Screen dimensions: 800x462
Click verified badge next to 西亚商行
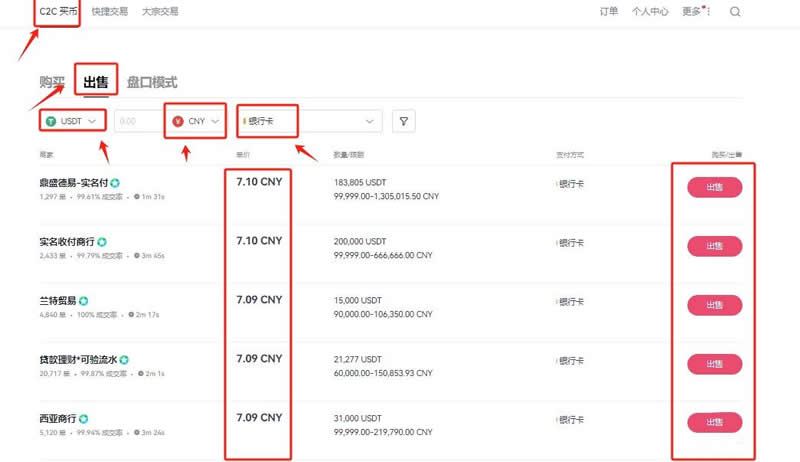coord(84,418)
